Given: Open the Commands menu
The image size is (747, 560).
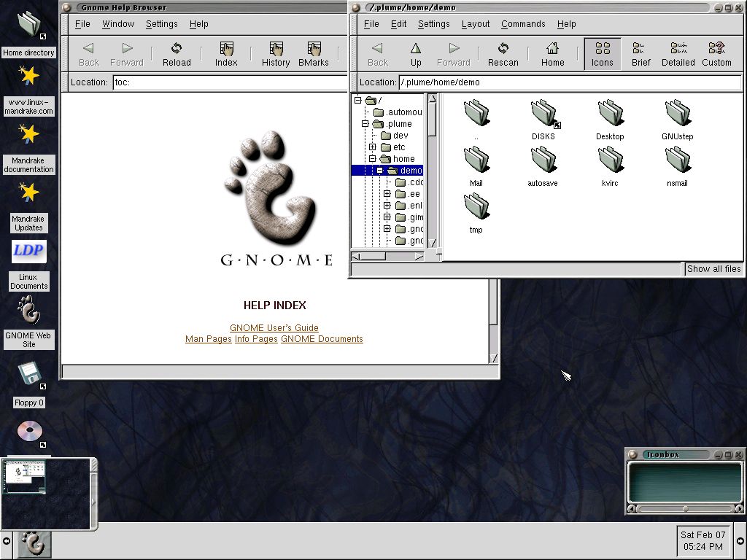Looking at the screenshot, I should 523,24.
